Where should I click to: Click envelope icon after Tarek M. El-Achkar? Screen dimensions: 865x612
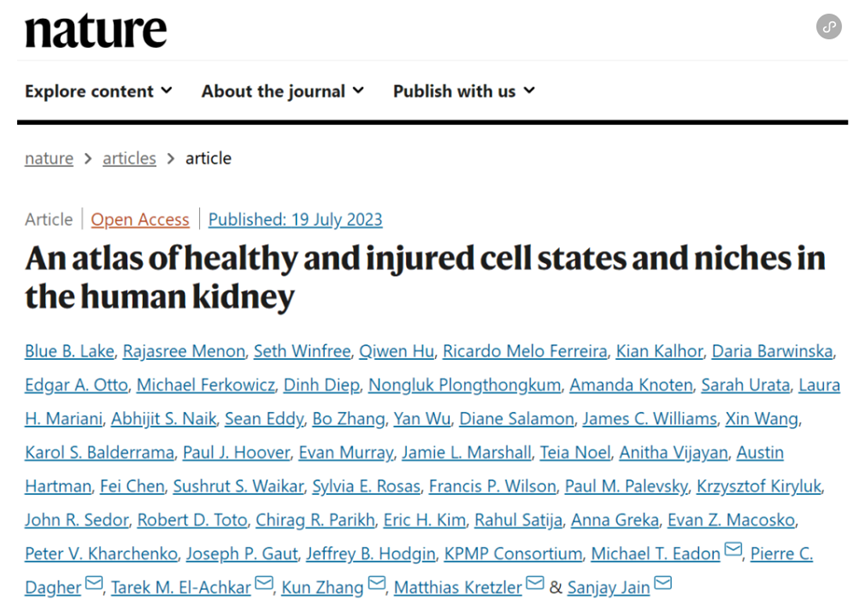point(264,583)
